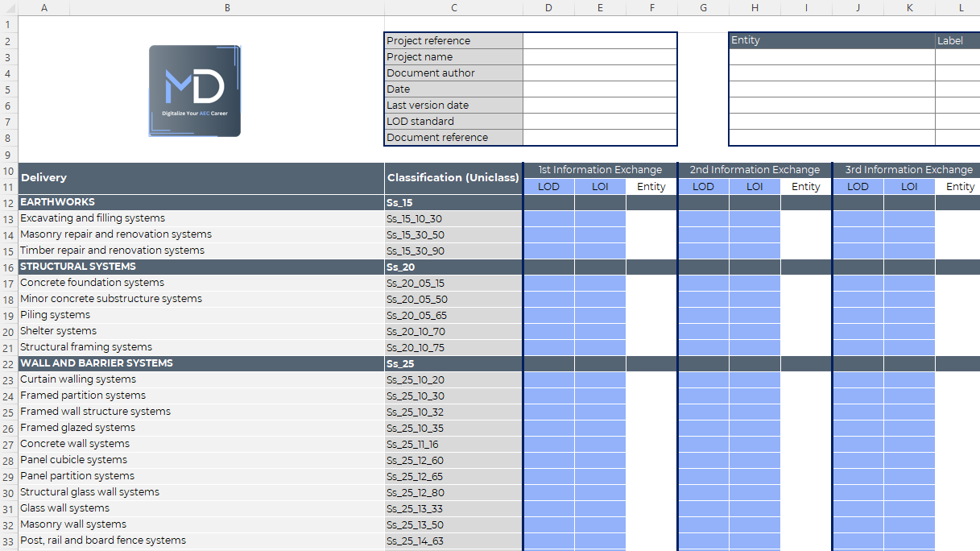
Task: Click the Entity subheader under 3rd Information Exchange
Action: [958, 186]
